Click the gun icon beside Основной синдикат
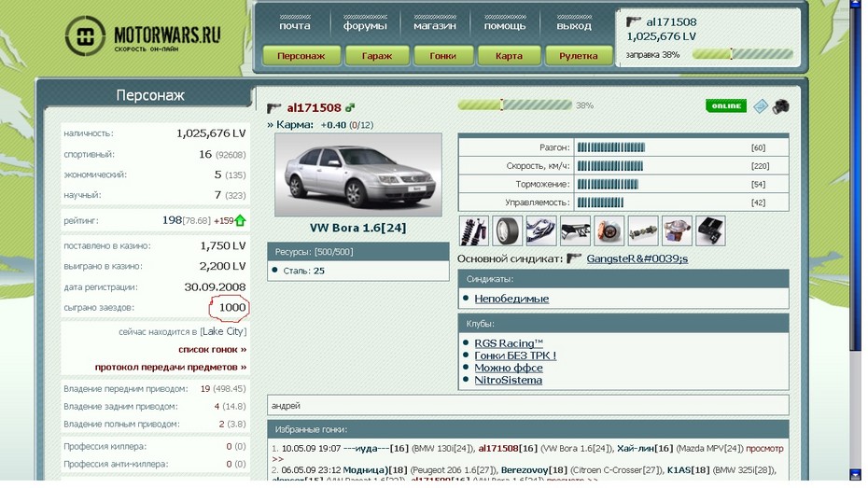Image resolution: width=868 pixels, height=488 pixels. tap(574, 258)
